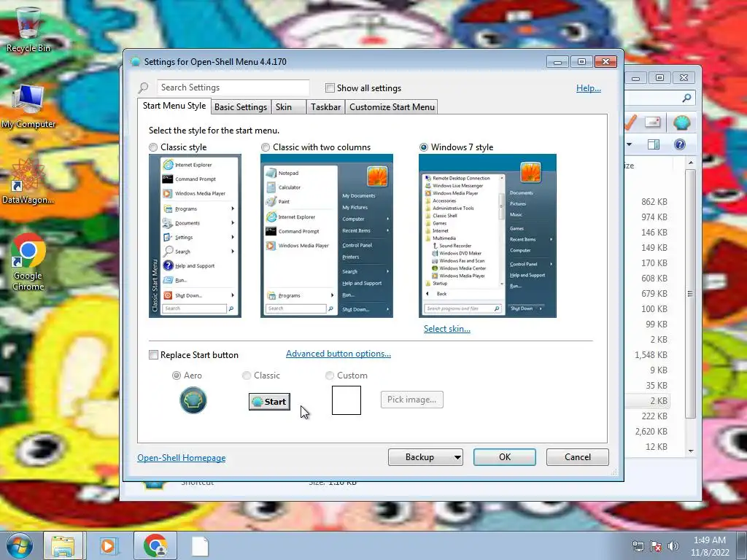Switch to the Start Menu Style tab
This screenshot has height=560, width=747.
174,106
